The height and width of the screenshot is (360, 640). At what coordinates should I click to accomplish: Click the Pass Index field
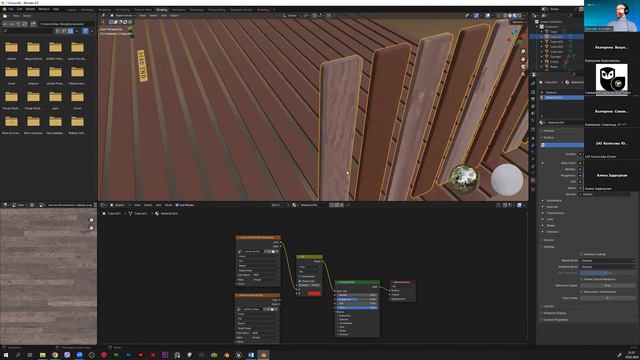608,298
